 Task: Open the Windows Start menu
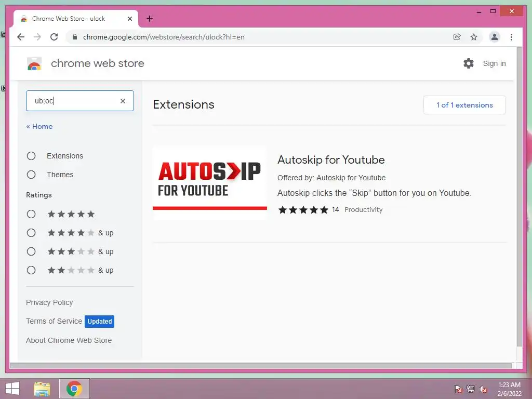click(x=12, y=389)
